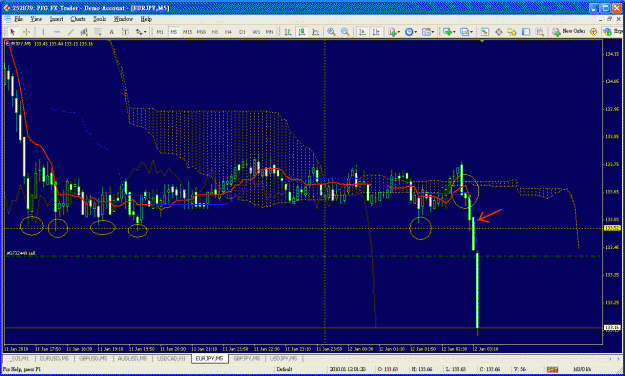Switch to the AUDUSD,M5 chart tab

pyautogui.click(x=132, y=359)
